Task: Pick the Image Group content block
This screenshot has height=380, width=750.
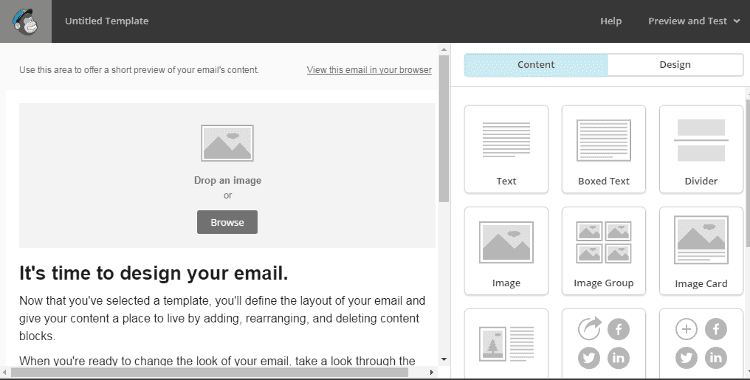Action: pos(604,251)
